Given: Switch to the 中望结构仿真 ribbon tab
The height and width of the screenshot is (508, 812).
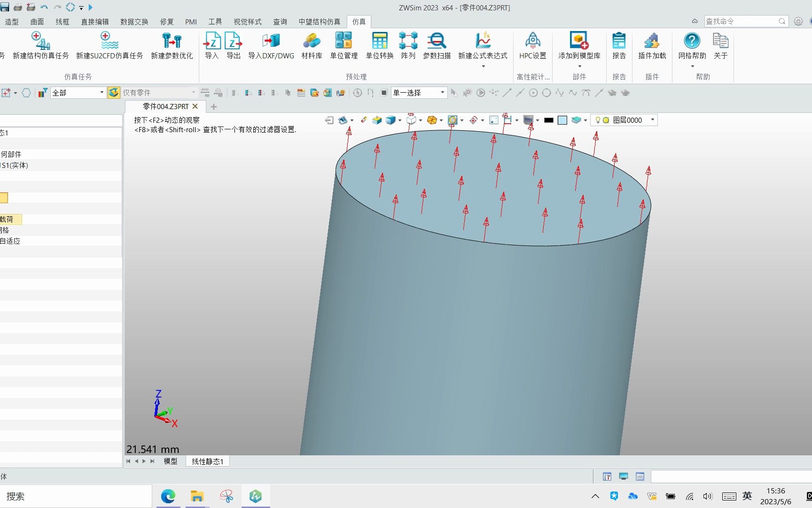Looking at the screenshot, I should 320,22.
